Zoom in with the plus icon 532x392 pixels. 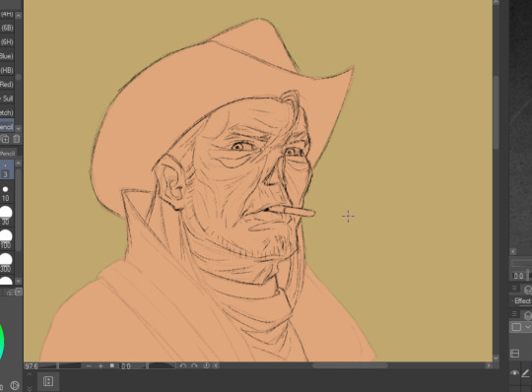100,365
